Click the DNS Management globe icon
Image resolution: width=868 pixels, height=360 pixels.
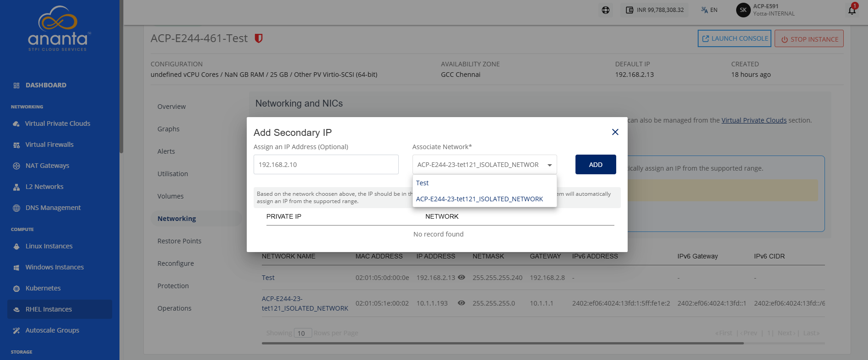[x=16, y=208]
